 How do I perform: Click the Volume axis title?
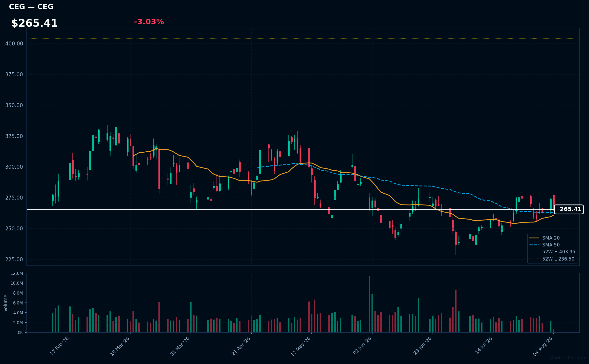6,303
